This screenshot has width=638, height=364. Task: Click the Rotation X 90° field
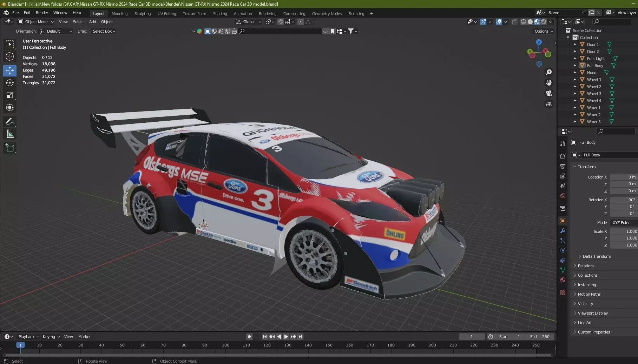(624, 200)
